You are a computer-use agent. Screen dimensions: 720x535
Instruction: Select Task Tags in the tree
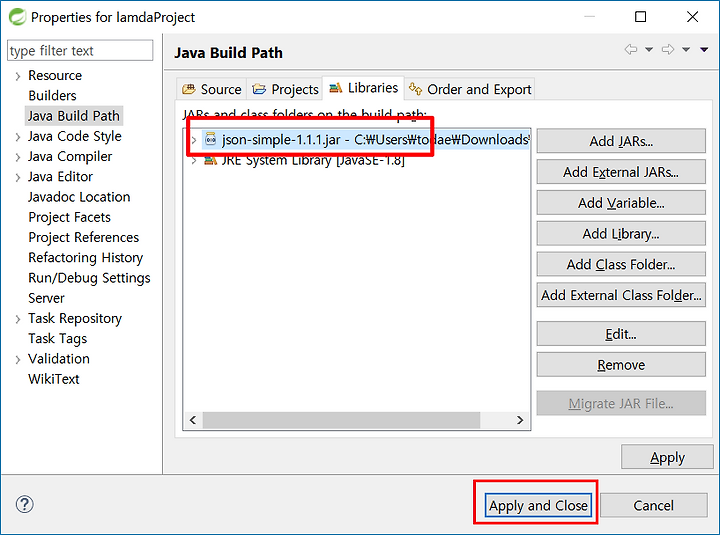57,338
